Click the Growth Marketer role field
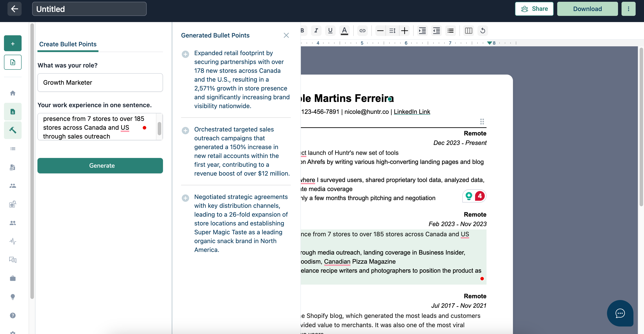 pos(100,82)
